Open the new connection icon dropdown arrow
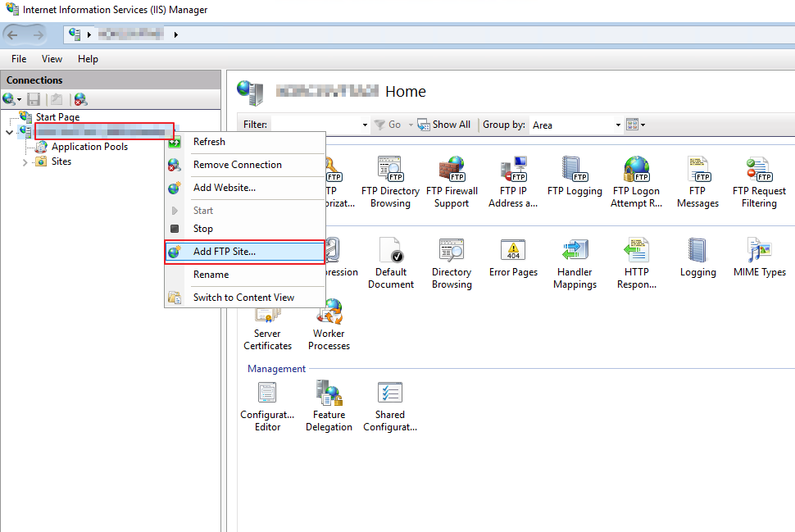This screenshot has width=795, height=532. tap(20, 99)
